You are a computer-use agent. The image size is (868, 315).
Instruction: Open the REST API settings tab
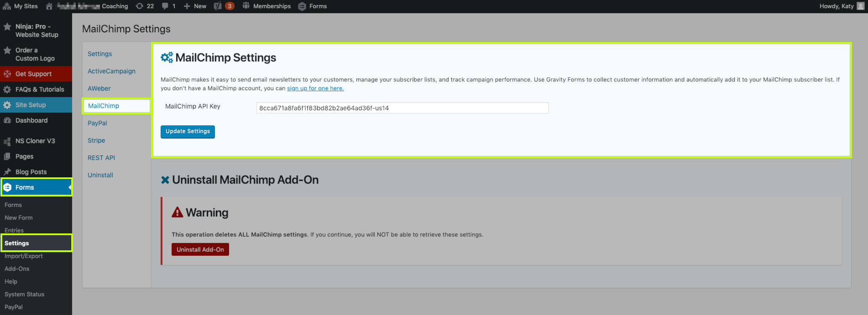pos(101,158)
